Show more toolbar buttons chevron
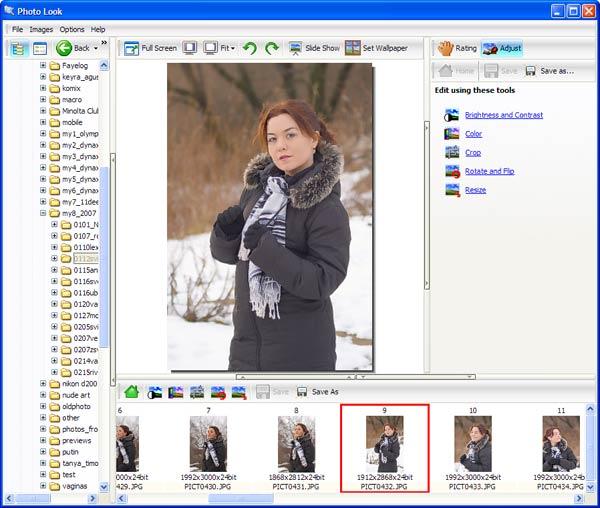Image resolution: width=600 pixels, height=508 pixels. pos(104,42)
